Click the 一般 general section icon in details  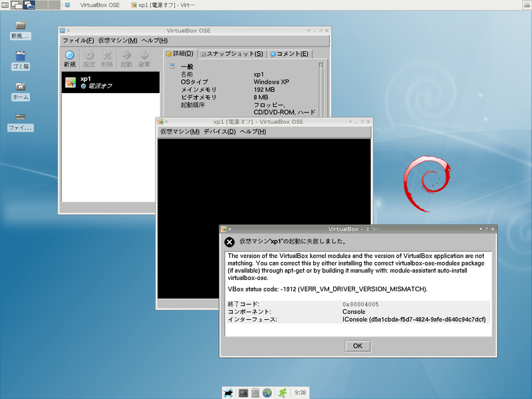click(x=172, y=66)
